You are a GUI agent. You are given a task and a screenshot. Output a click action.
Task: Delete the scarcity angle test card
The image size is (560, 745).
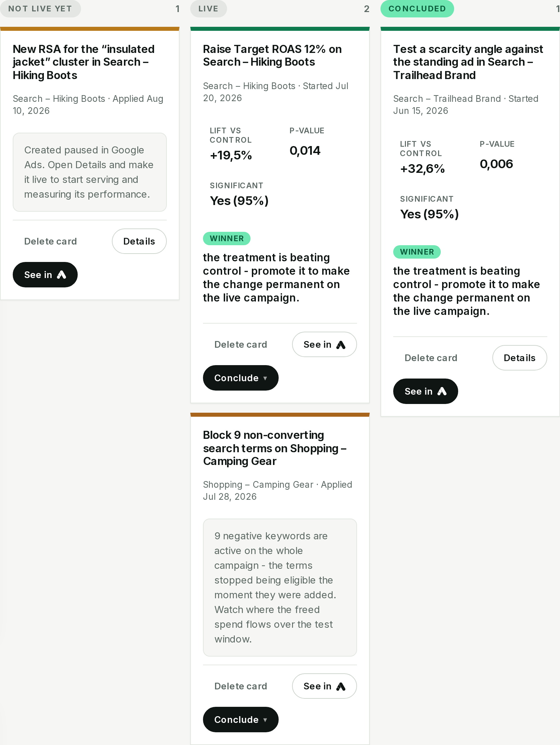431,358
